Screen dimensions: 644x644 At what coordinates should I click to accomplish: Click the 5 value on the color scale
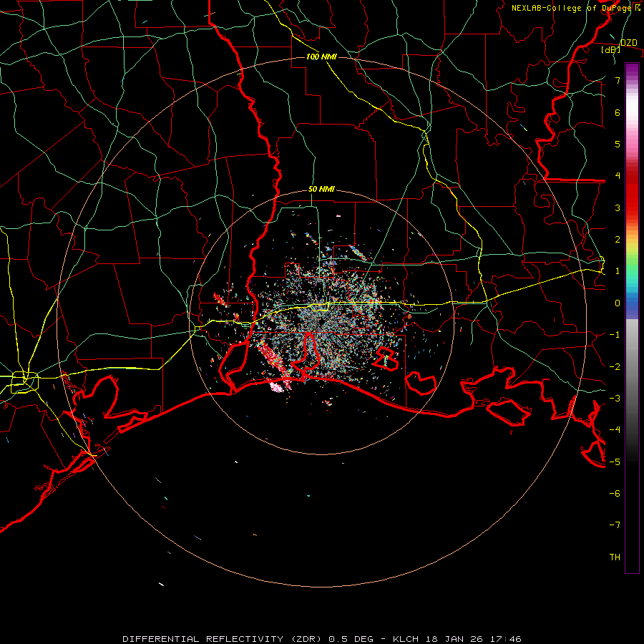(618, 144)
